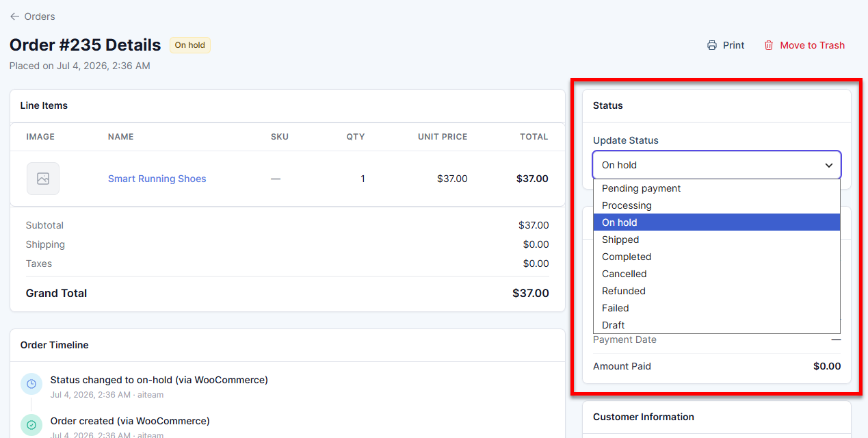Click the QTY column header
Image resolution: width=868 pixels, height=438 pixels.
(x=356, y=137)
